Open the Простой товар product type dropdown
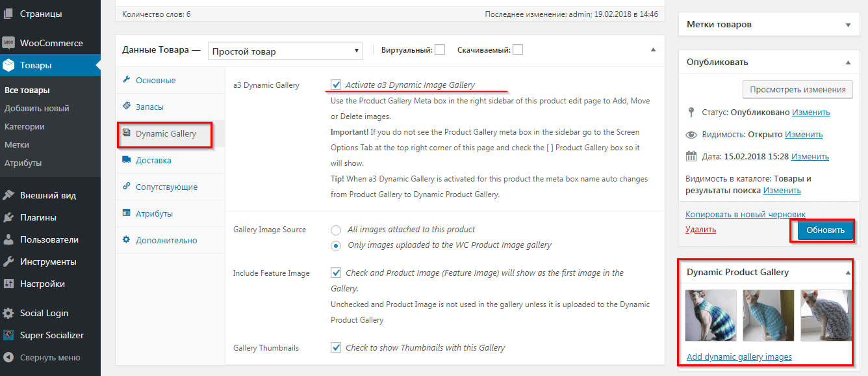The width and height of the screenshot is (868, 376). 286,51
